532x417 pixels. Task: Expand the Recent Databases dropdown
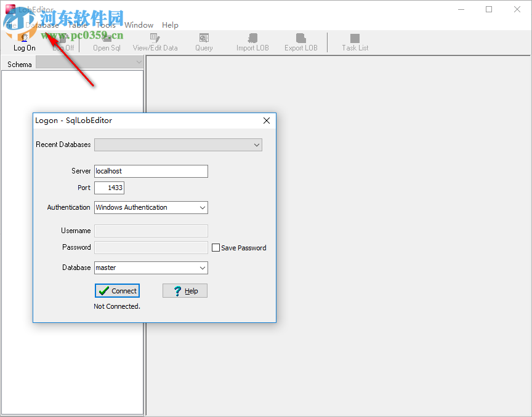click(x=257, y=145)
